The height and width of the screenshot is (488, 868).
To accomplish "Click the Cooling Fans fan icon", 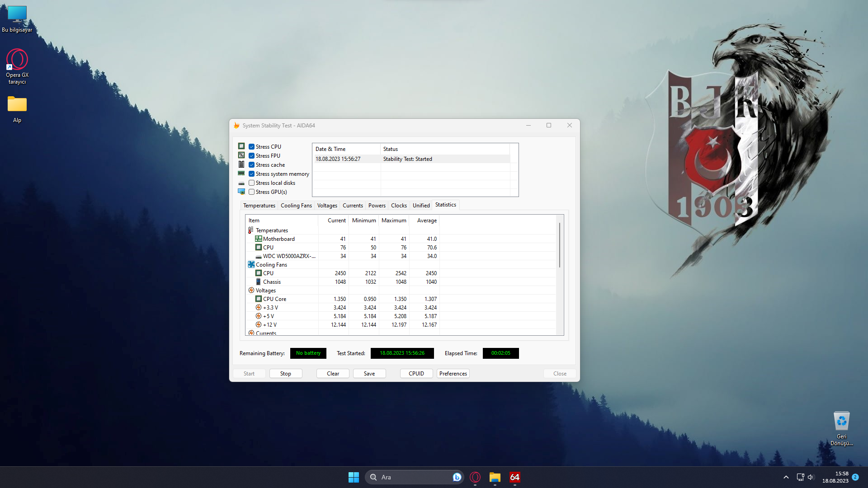I will point(251,265).
